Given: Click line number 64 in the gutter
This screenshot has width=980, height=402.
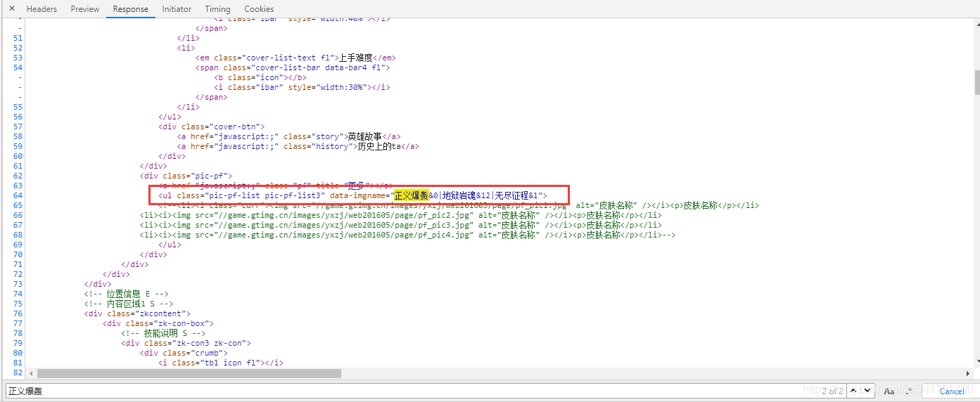Looking at the screenshot, I should pyautogui.click(x=18, y=195).
